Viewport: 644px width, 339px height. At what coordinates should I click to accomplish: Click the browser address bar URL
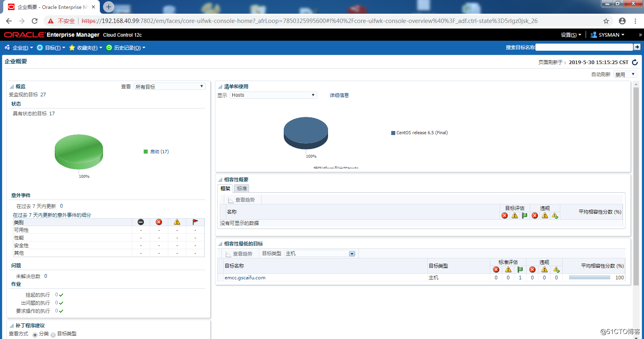point(309,21)
